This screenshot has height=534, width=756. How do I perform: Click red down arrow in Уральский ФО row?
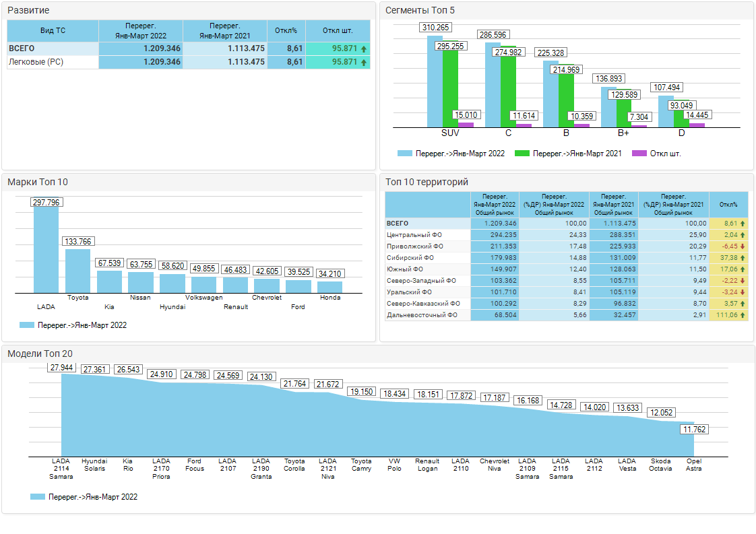743,292
